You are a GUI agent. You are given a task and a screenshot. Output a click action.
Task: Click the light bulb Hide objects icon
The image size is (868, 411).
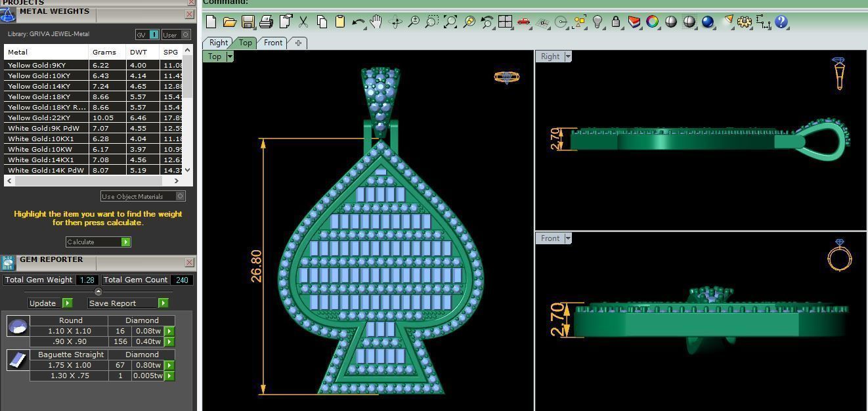597,22
